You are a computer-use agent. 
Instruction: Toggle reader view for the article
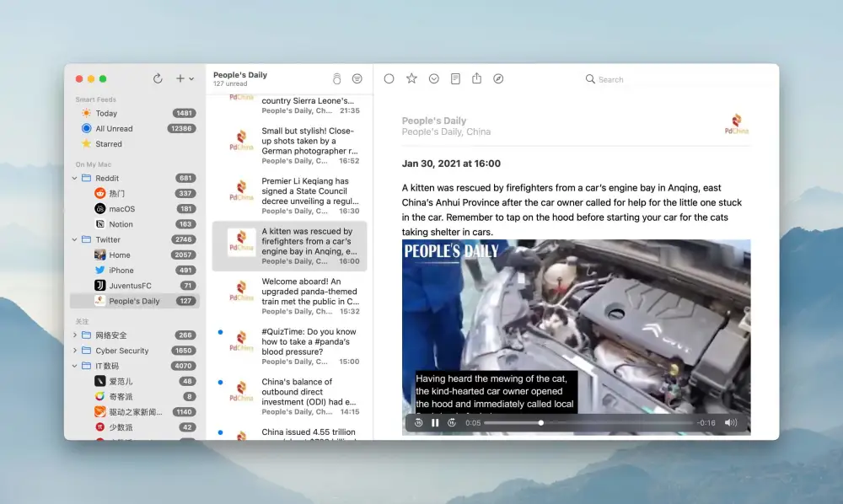click(455, 78)
